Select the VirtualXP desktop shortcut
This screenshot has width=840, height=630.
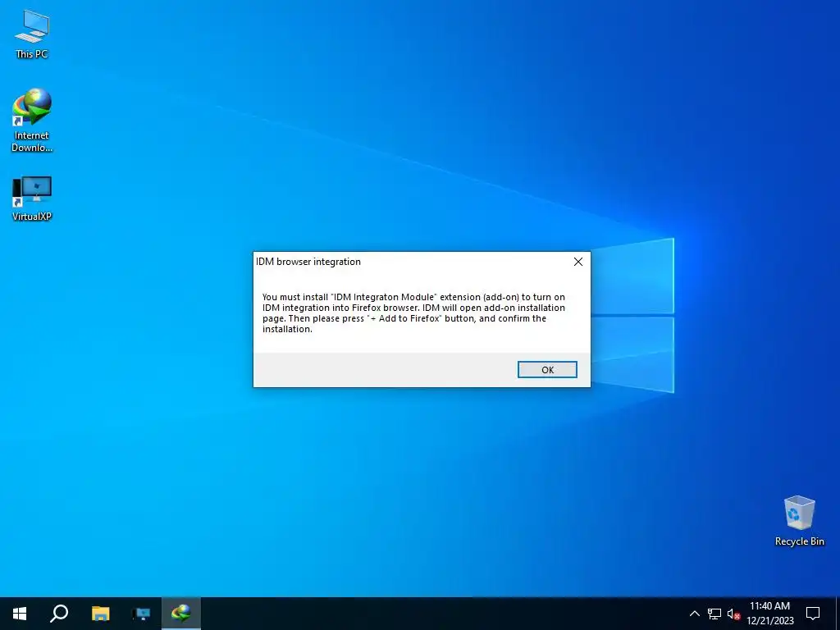pos(32,199)
